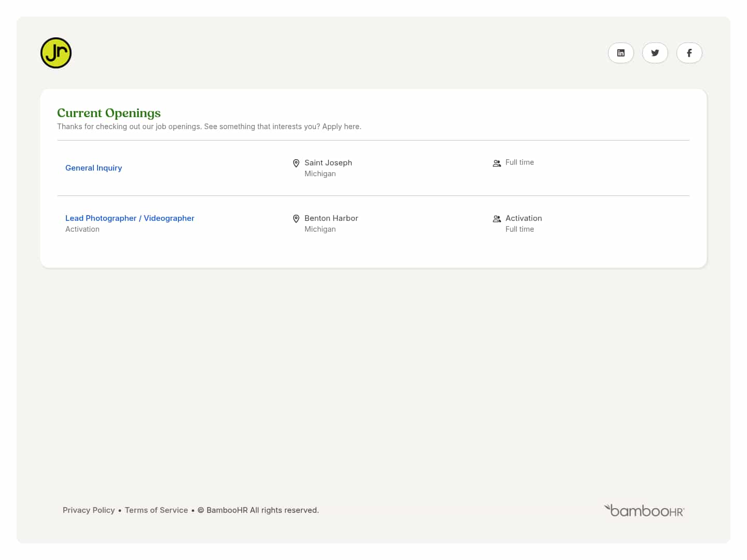Select the Benton Harbor location text
Screen dimensions: 747x560
[331, 218]
